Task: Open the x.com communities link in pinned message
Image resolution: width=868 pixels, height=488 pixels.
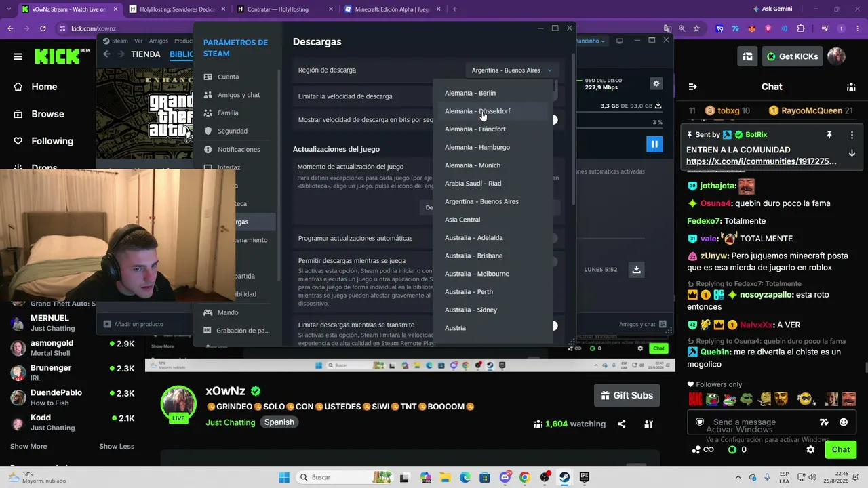Action: tap(761, 161)
